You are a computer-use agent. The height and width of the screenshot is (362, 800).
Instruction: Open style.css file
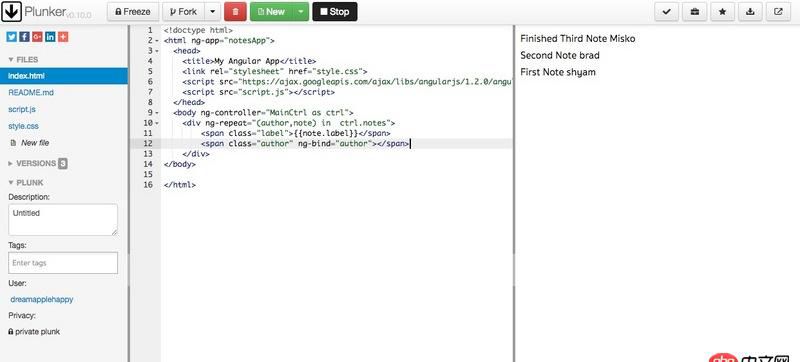tap(23, 126)
